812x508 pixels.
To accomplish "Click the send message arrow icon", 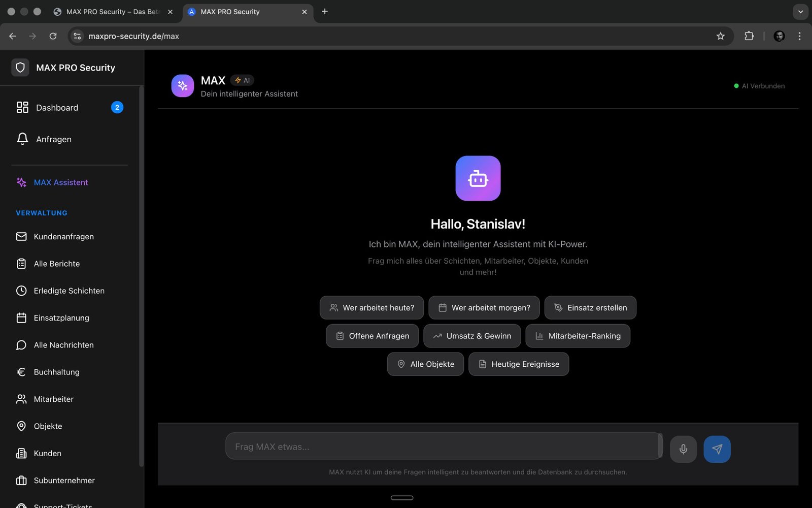I will click(x=717, y=449).
